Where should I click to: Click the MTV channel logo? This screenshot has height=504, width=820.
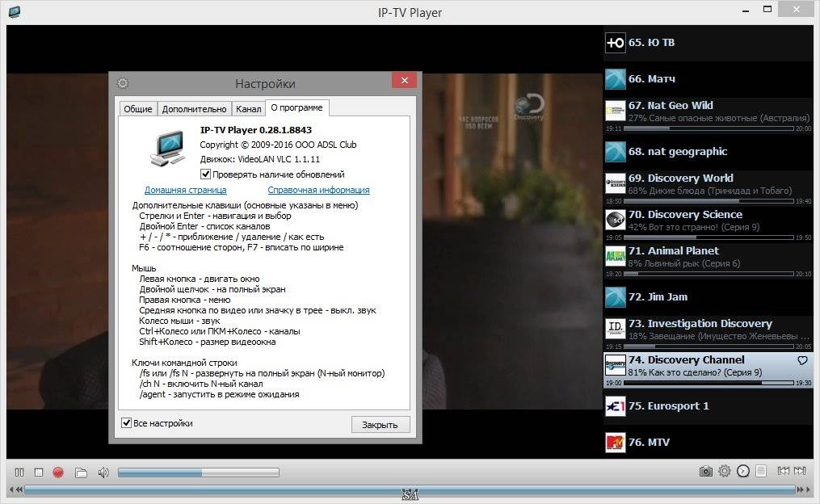[616, 443]
